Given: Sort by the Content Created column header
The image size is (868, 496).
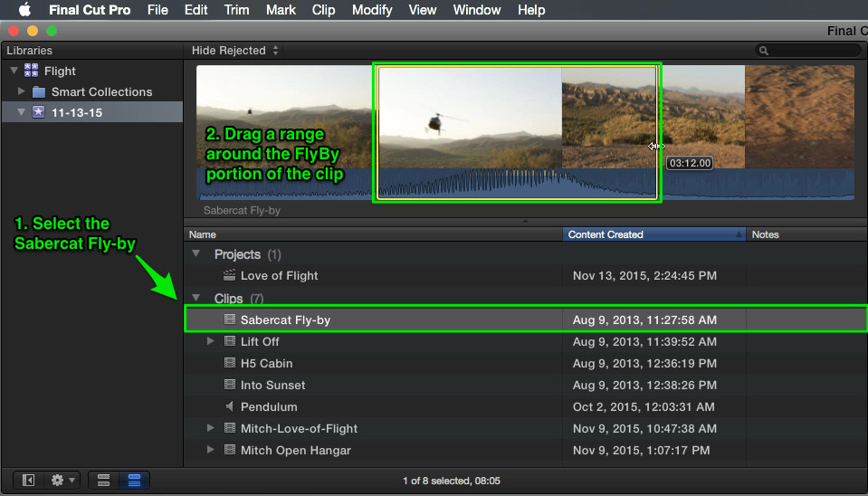Looking at the screenshot, I should pos(654,234).
